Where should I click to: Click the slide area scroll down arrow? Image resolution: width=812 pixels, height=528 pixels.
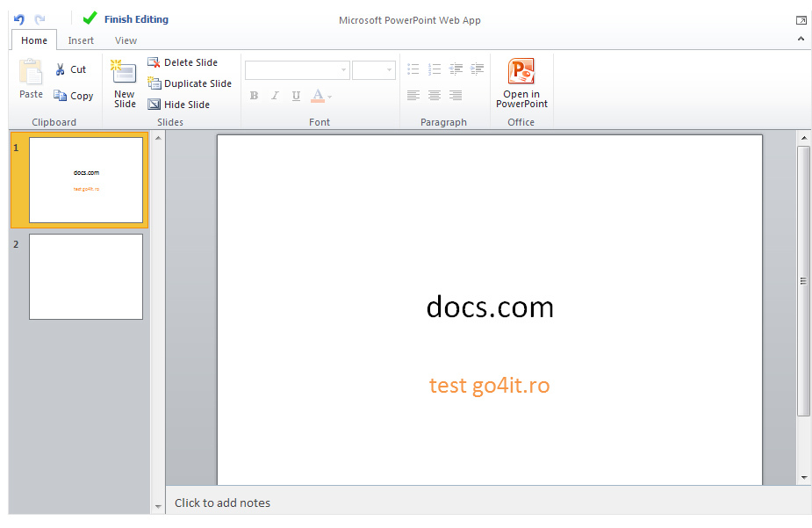pyautogui.click(x=804, y=478)
